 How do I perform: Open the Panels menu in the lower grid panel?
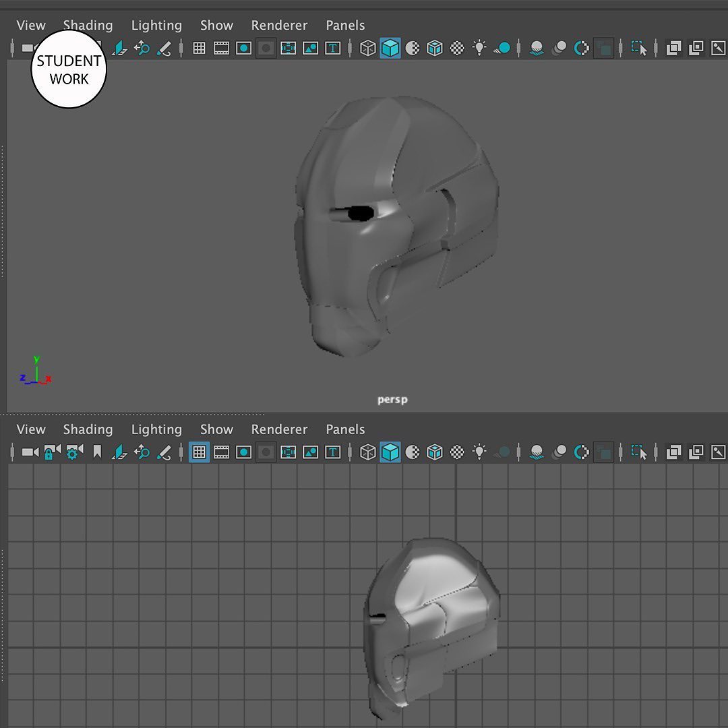tap(345, 429)
